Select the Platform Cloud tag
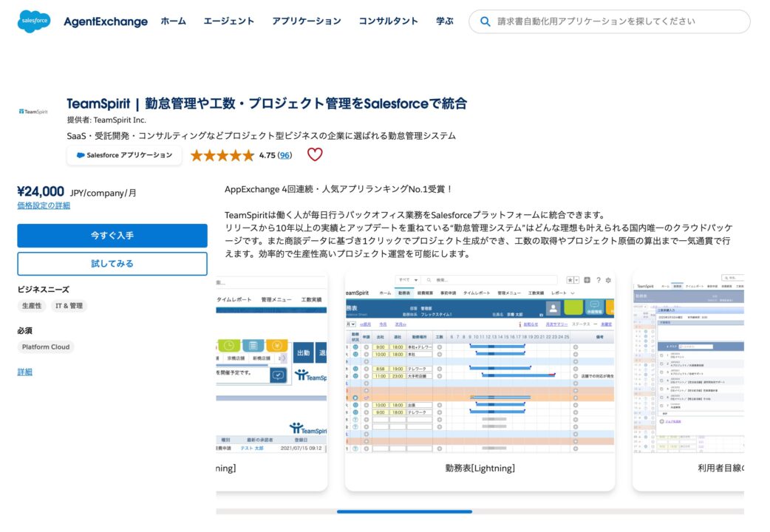The image size is (770, 532). point(46,347)
